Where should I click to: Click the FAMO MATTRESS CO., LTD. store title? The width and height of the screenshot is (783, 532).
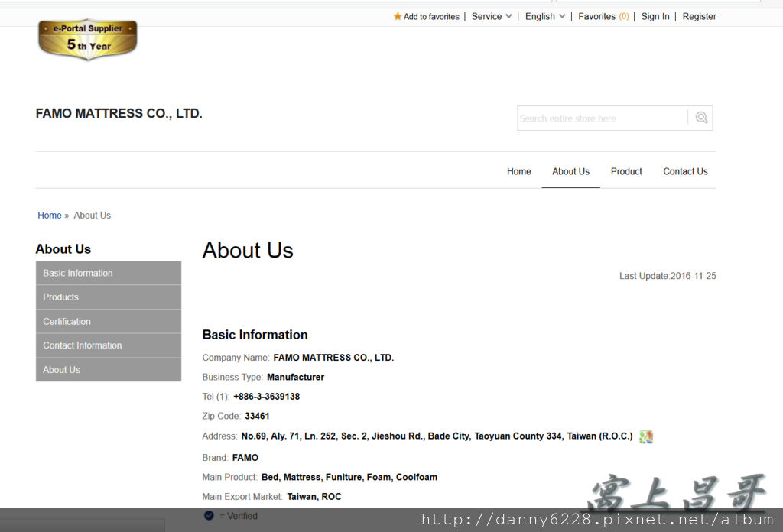point(119,113)
